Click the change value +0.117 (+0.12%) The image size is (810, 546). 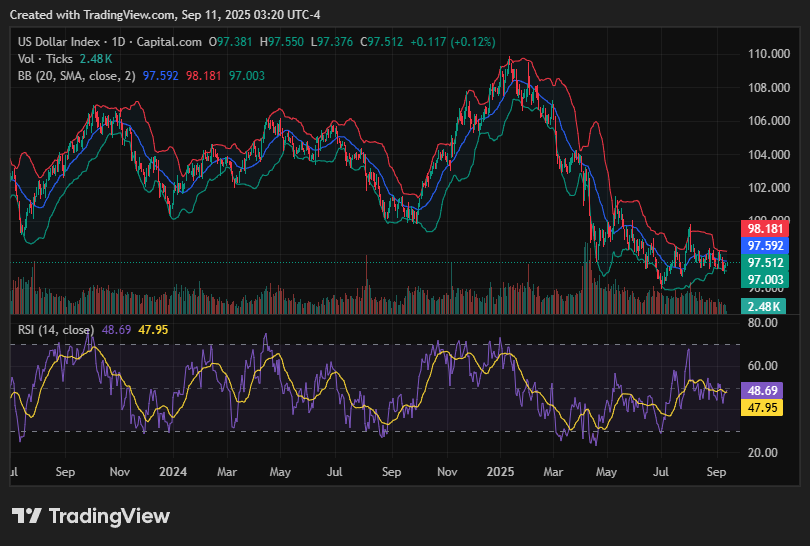(453, 42)
